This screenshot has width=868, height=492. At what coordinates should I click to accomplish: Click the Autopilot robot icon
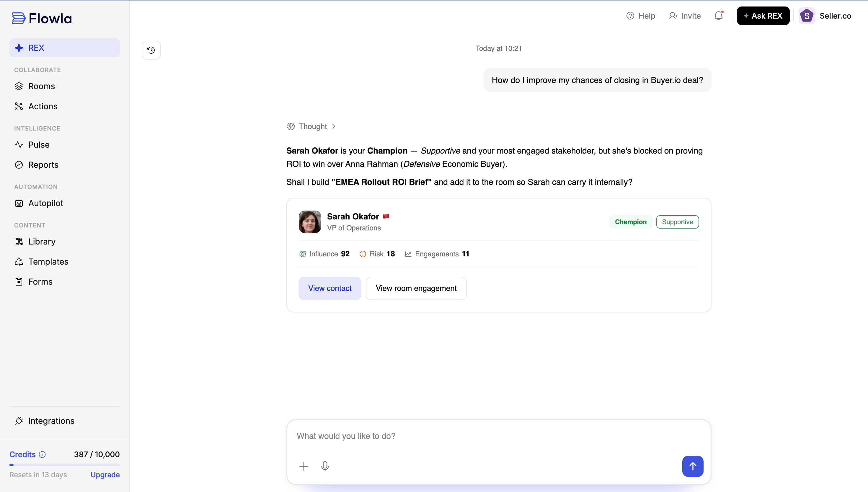19,203
